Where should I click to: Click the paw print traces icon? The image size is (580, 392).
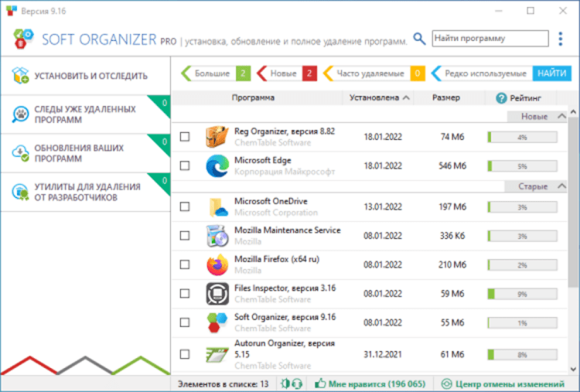point(20,114)
